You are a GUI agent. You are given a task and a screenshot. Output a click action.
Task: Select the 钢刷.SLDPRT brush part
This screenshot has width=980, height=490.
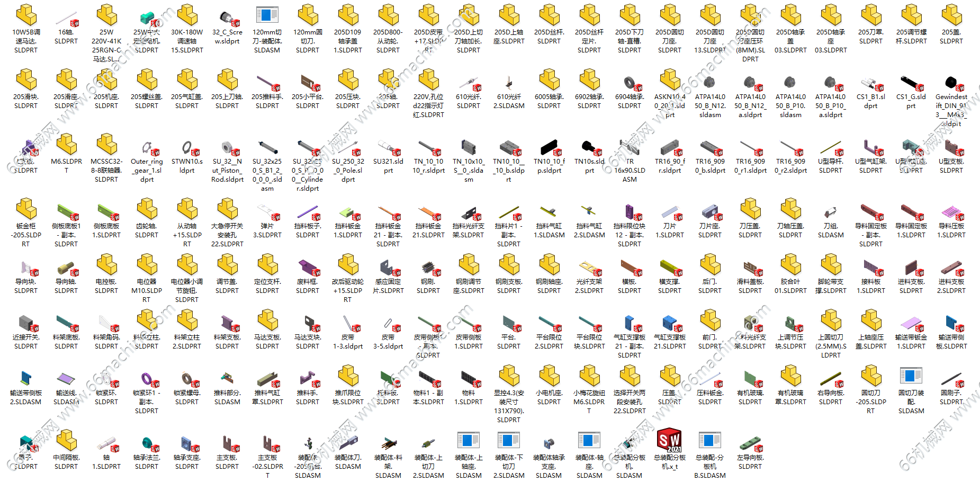coord(428,268)
